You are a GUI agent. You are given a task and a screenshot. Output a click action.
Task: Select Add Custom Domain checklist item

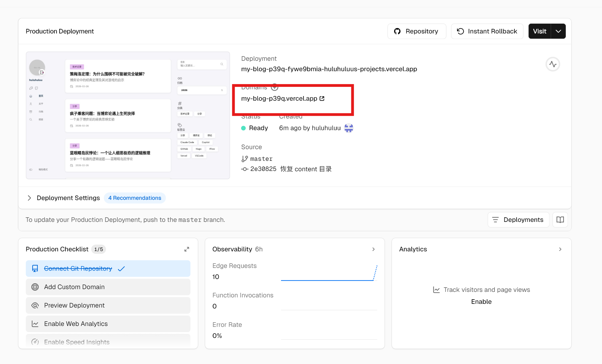point(108,287)
